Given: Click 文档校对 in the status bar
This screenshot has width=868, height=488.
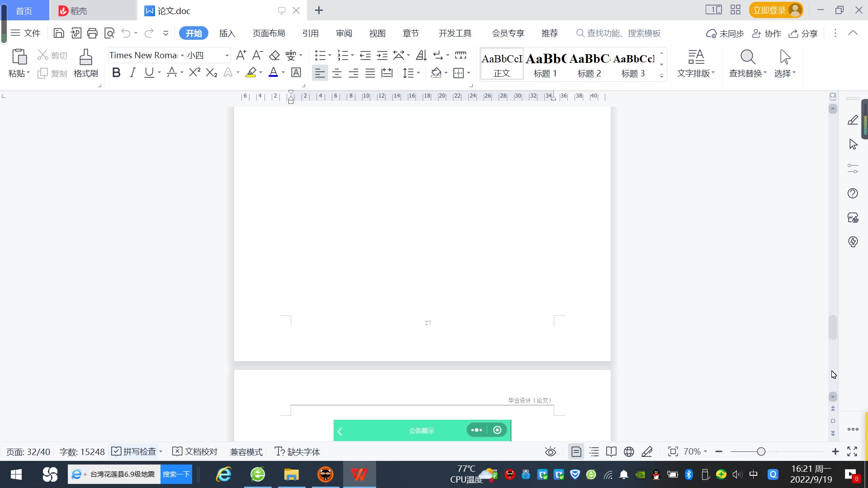Looking at the screenshot, I should pos(195,452).
